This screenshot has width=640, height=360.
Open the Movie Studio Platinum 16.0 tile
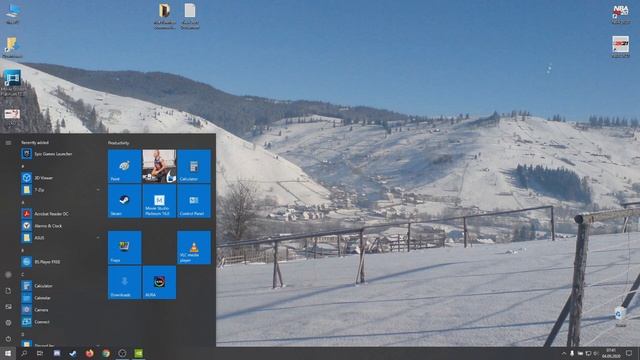click(x=159, y=201)
